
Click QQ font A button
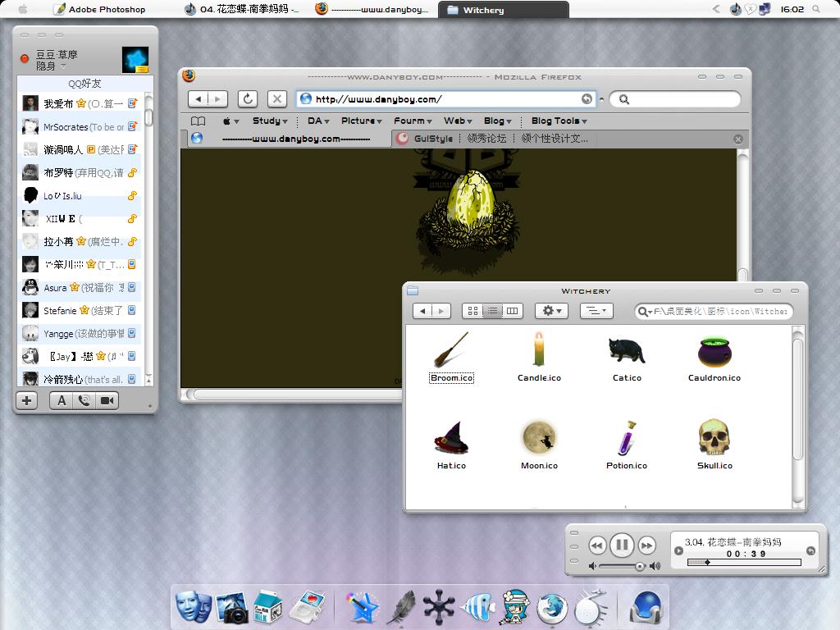[62, 400]
